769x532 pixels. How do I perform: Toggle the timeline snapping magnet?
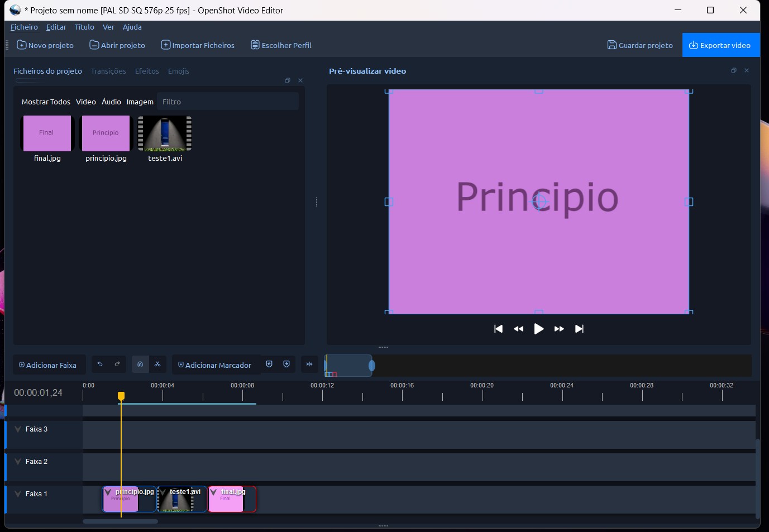pos(140,365)
